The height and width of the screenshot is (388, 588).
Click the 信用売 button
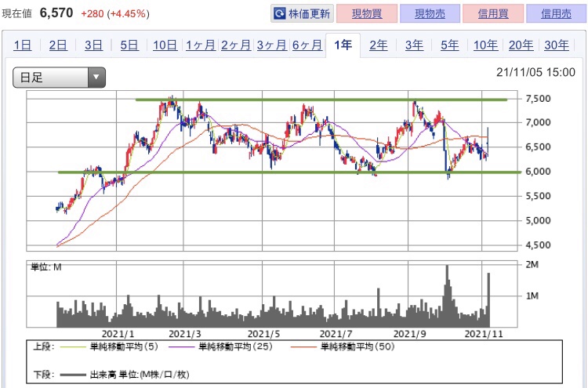coord(556,14)
